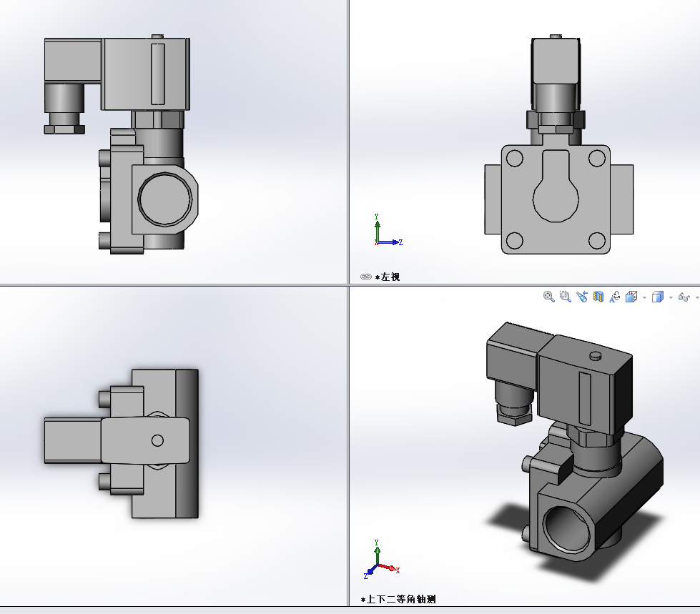Click the Previous View icon
The image size is (700, 614).
tap(582, 297)
